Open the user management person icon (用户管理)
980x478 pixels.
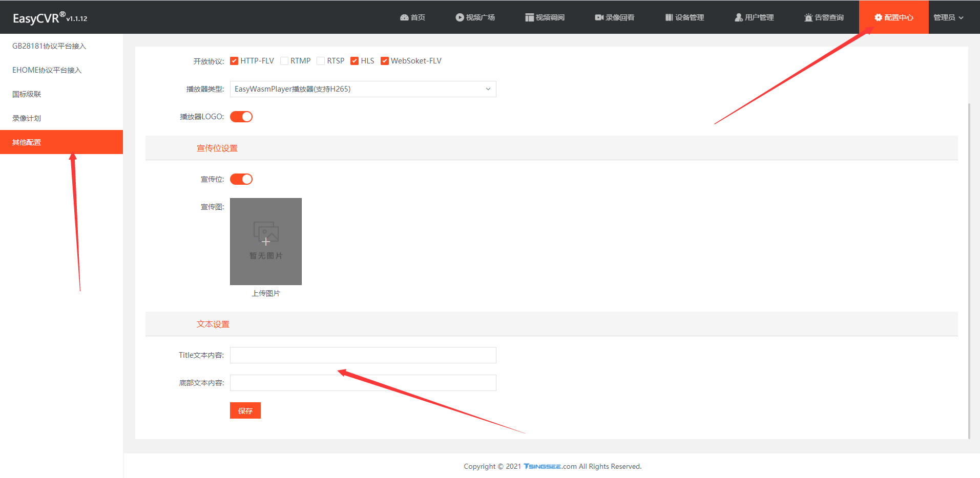point(738,17)
